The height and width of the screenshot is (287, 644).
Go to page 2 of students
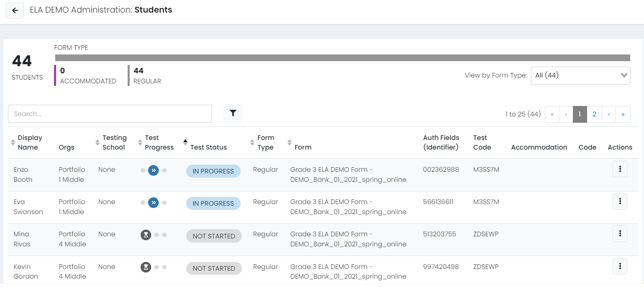click(x=594, y=114)
